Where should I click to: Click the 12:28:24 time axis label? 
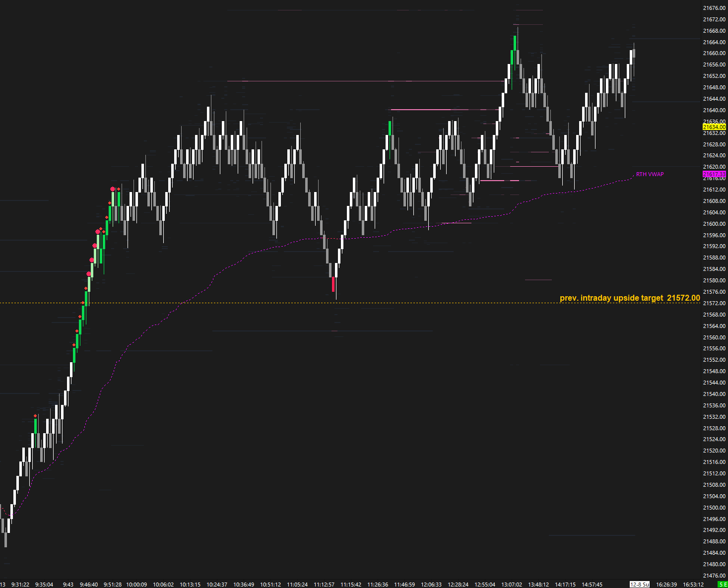[458, 585]
